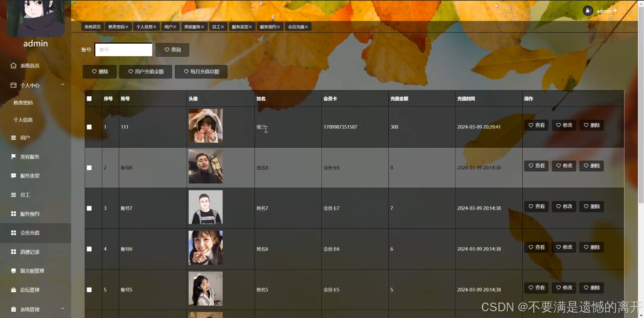Open 修改密码 in the sidebar

(23, 103)
